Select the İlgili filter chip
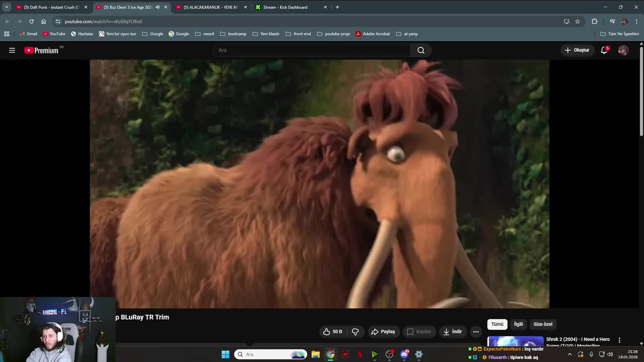 [518, 324]
